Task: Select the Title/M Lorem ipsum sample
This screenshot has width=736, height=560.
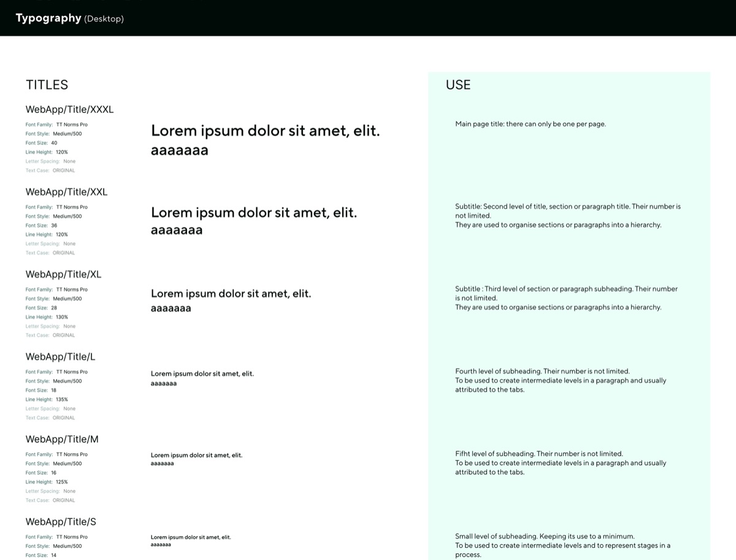Action: 196,459
